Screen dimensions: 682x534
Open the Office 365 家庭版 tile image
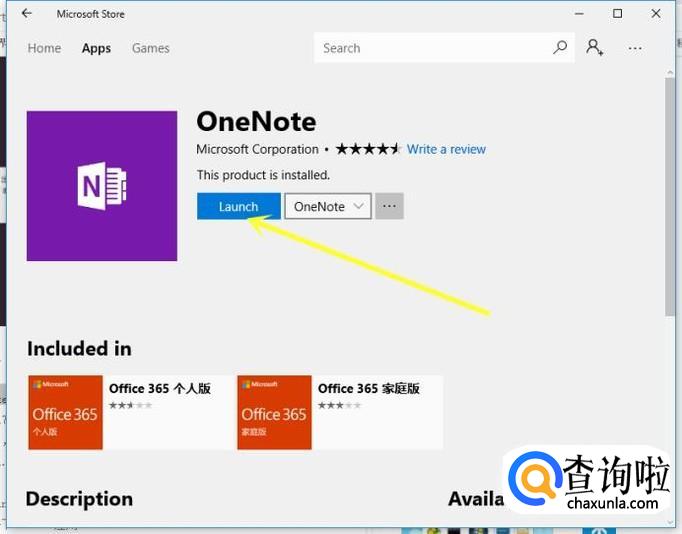coord(274,412)
